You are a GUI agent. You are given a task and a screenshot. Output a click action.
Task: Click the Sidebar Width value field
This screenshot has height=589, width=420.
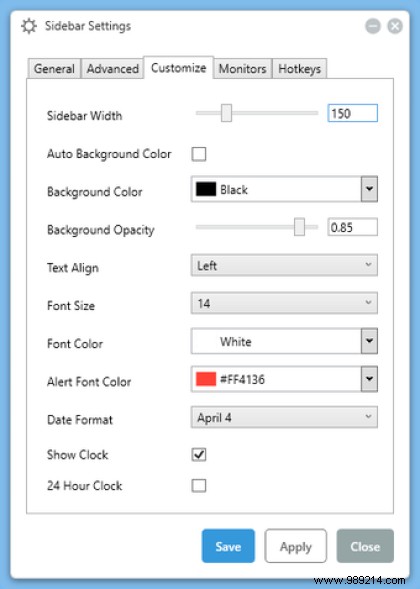pos(352,113)
